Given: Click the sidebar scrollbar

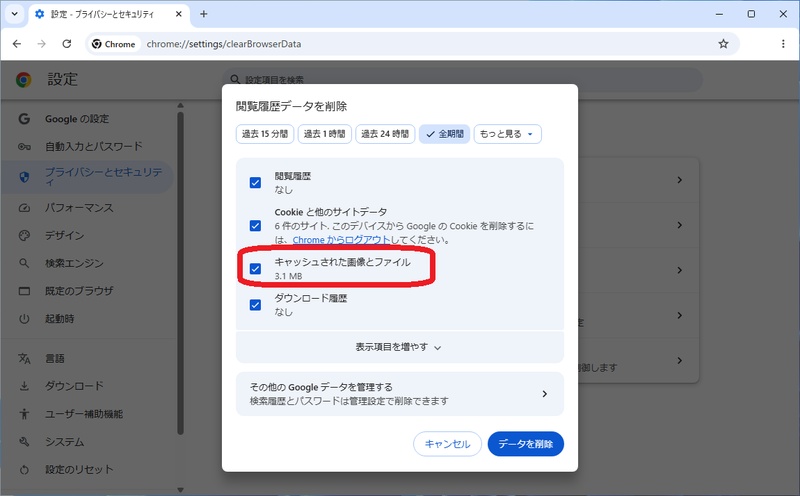Looking at the screenshot, I should pos(180,273).
